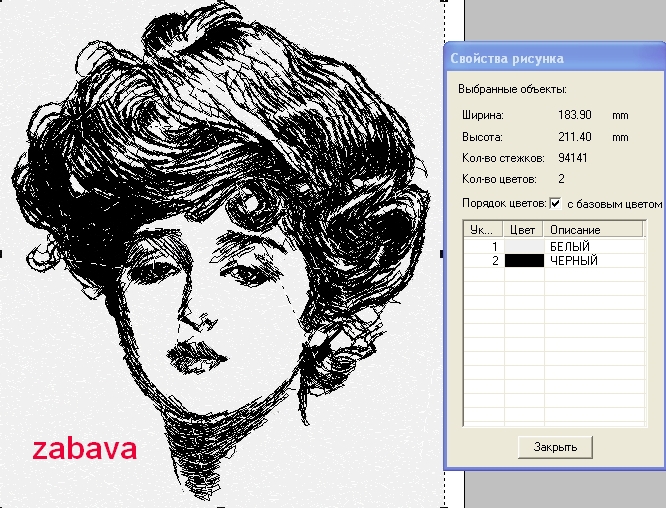This screenshot has height=508, width=666.
Task: Click the stitch count value 94141
Action: tap(573, 158)
